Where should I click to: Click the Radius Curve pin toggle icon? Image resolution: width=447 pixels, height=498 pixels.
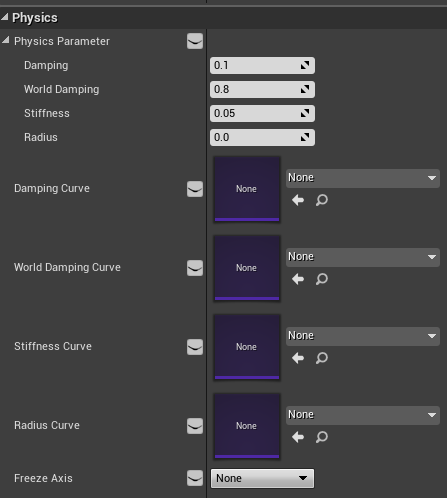point(195,426)
